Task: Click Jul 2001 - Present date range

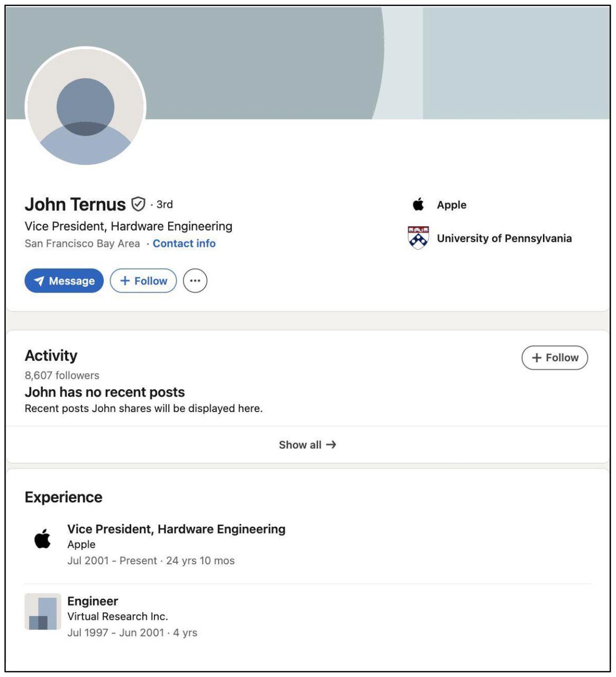Action: tap(112, 561)
